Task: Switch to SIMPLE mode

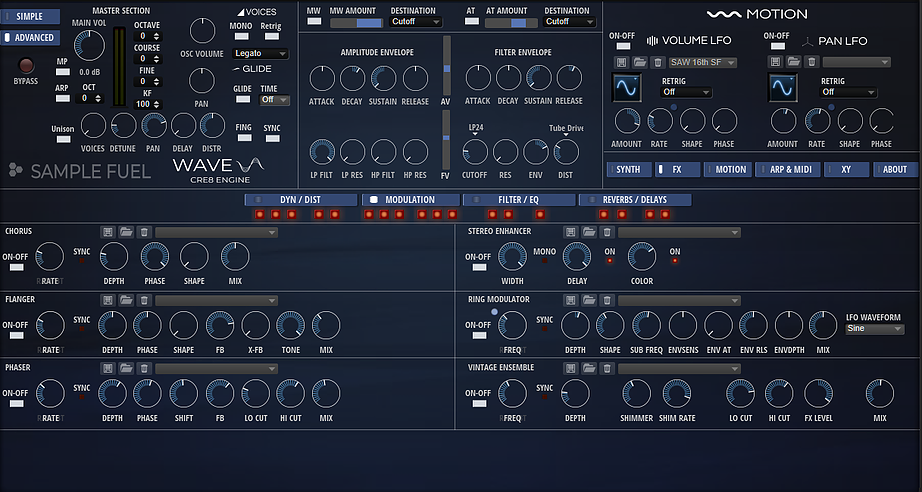Action: click(29, 16)
